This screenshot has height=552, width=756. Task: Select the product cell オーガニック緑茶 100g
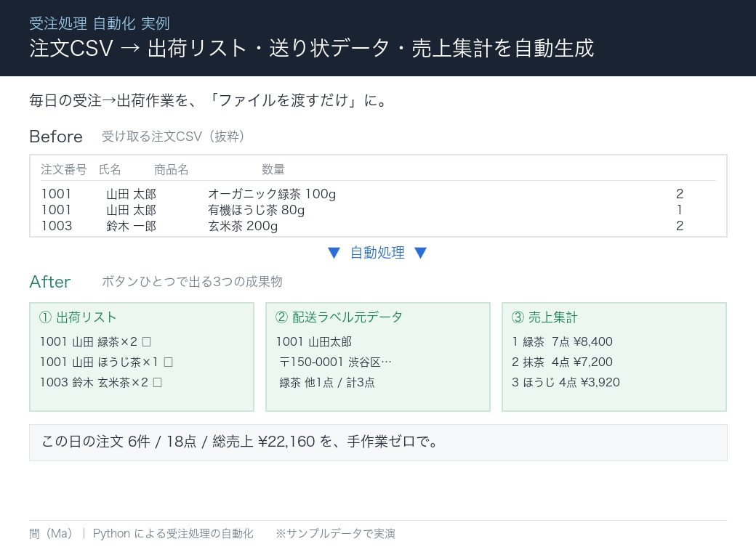coord(272,194)
